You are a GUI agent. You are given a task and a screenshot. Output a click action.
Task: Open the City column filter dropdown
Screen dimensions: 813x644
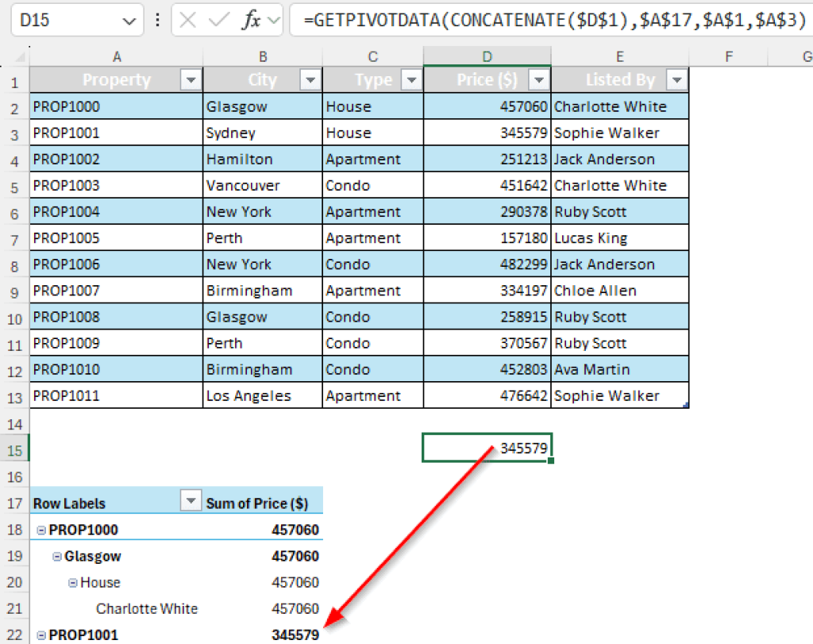click(x=310, y=80)
